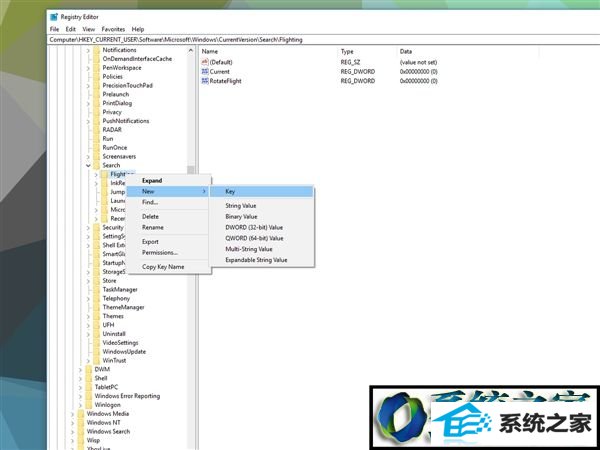The width and height of the screenshot is (600, 450).
Task: Click the ThemeManager folder icon
Action: 96,307
